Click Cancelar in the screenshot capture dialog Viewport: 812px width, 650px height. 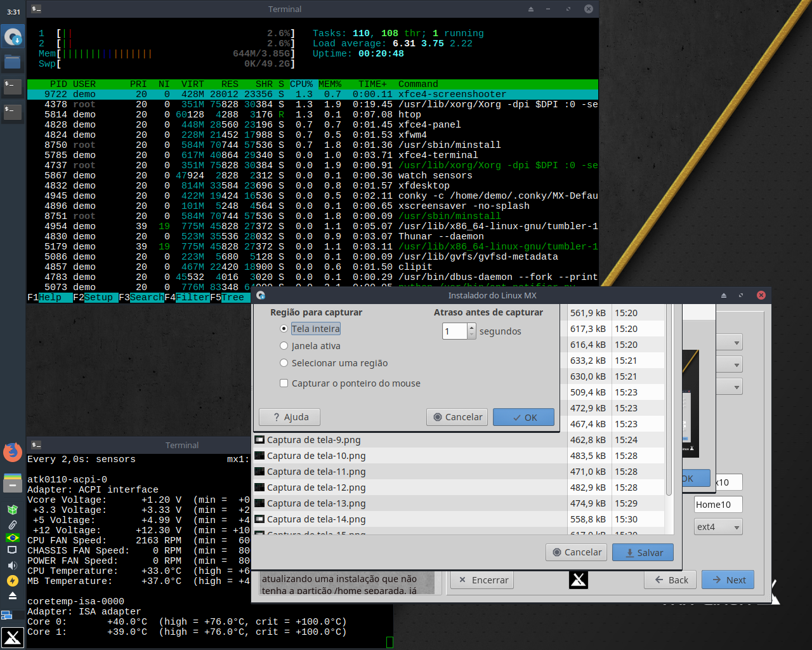457,417
